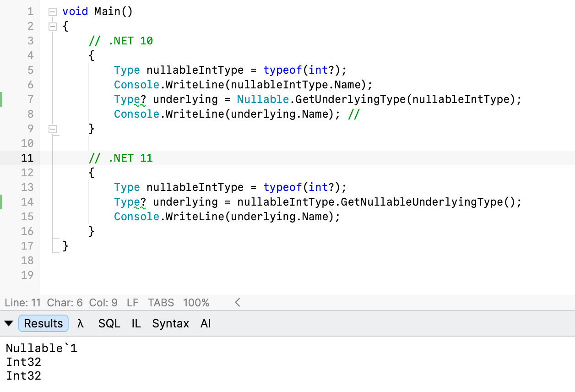Show the IL output tab

(x=136, y=323)
